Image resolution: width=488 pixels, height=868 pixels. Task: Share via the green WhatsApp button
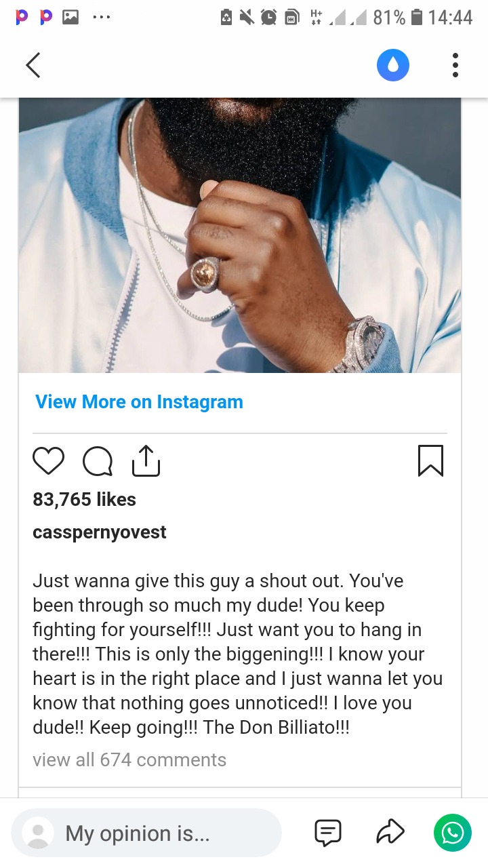click(453, 833)
